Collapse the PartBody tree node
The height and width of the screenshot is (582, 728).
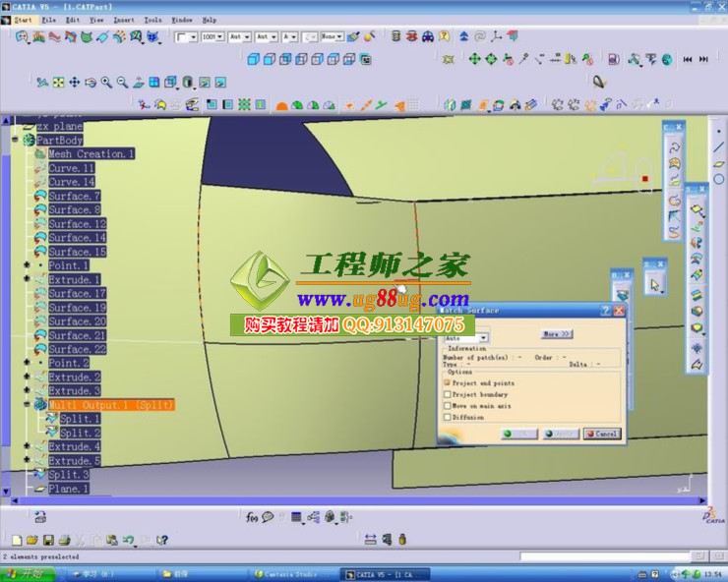(16, 140)
